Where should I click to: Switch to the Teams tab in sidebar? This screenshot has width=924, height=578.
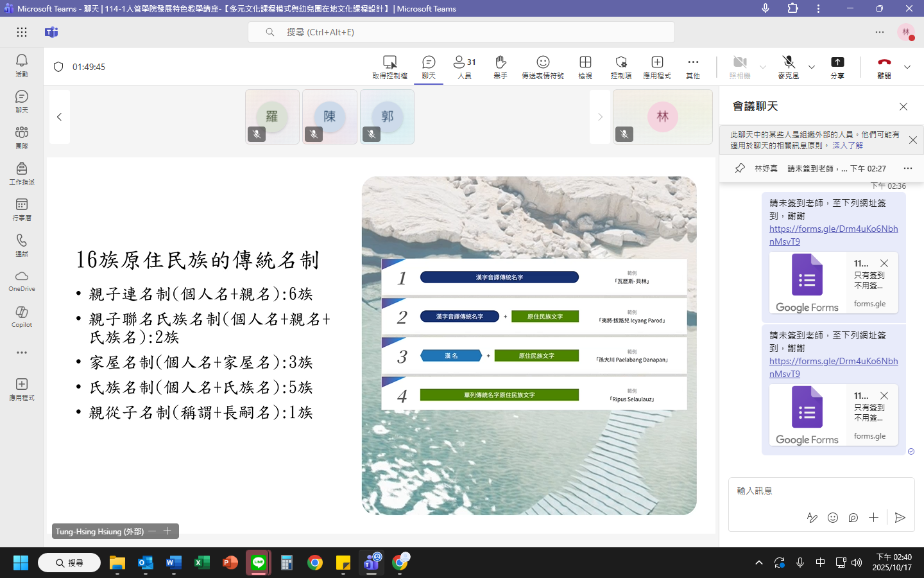(22, 137)
